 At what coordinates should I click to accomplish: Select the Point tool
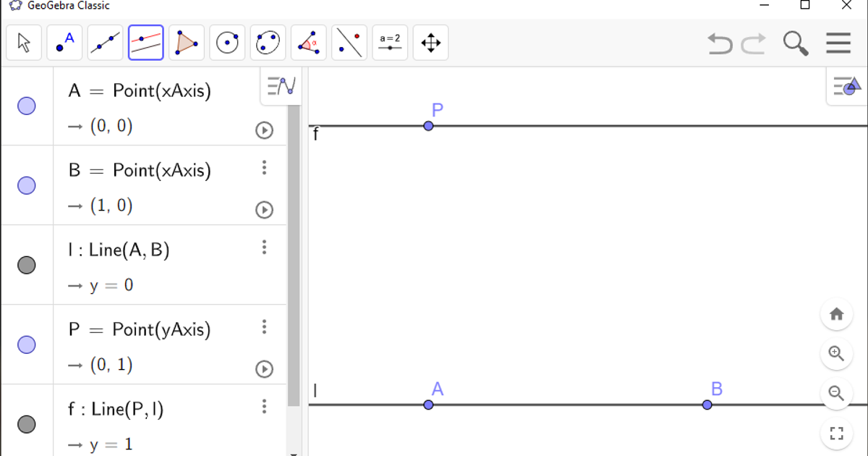tap(64, 43)
